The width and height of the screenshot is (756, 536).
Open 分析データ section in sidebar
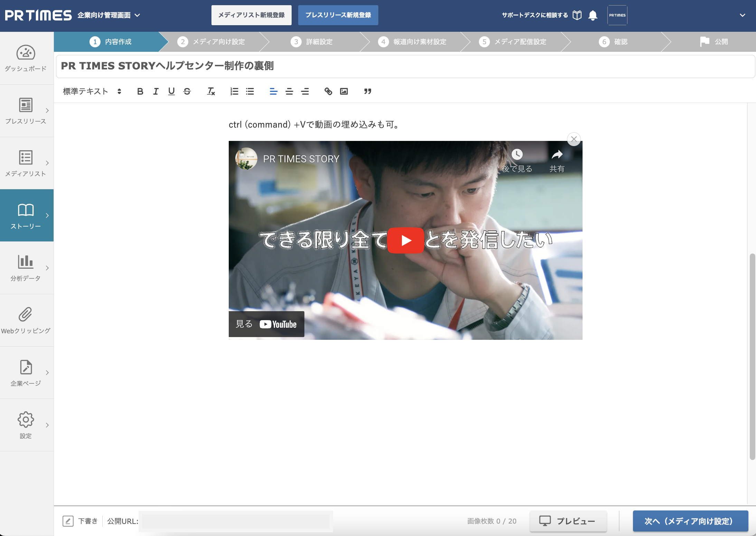(26, 268)
